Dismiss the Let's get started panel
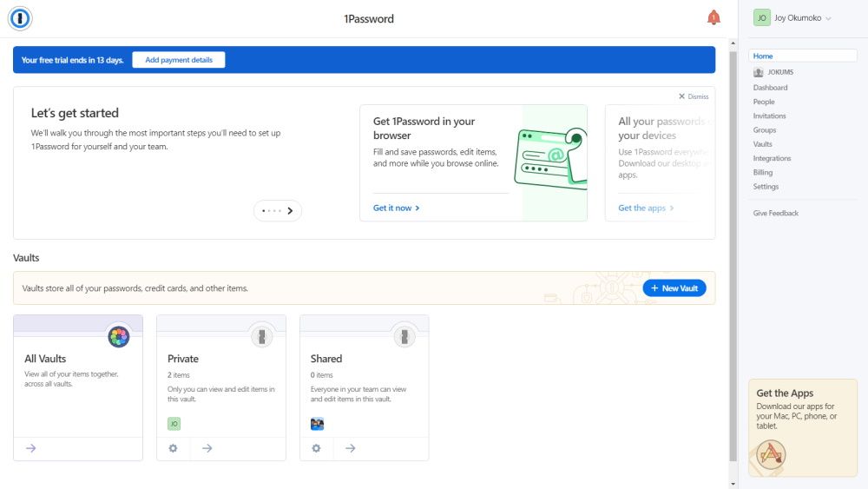Viewport: 868px width, 489px height. click(694, 96)
